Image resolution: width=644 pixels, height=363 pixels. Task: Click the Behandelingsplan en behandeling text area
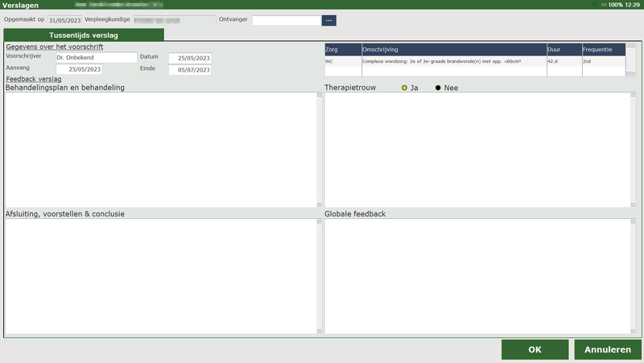161,150
